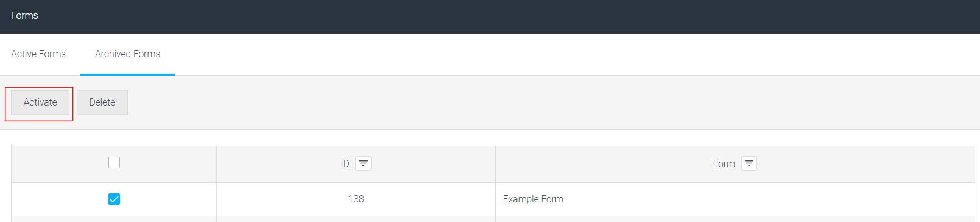Deselect row 138 using its blue checkbox

(x=114, y=199)
